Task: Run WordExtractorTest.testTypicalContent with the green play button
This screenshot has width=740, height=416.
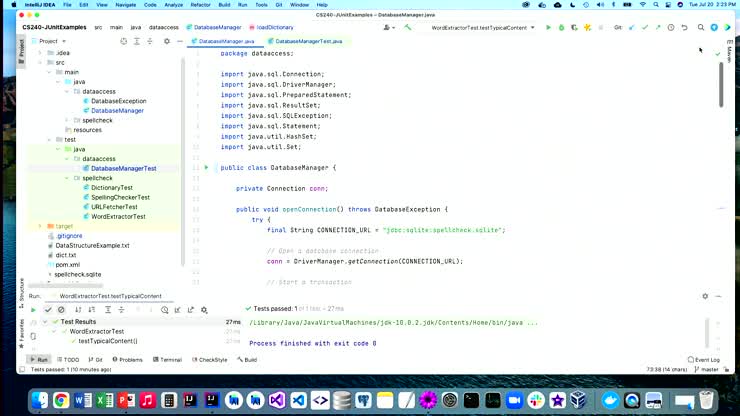Action: [548, 28]
